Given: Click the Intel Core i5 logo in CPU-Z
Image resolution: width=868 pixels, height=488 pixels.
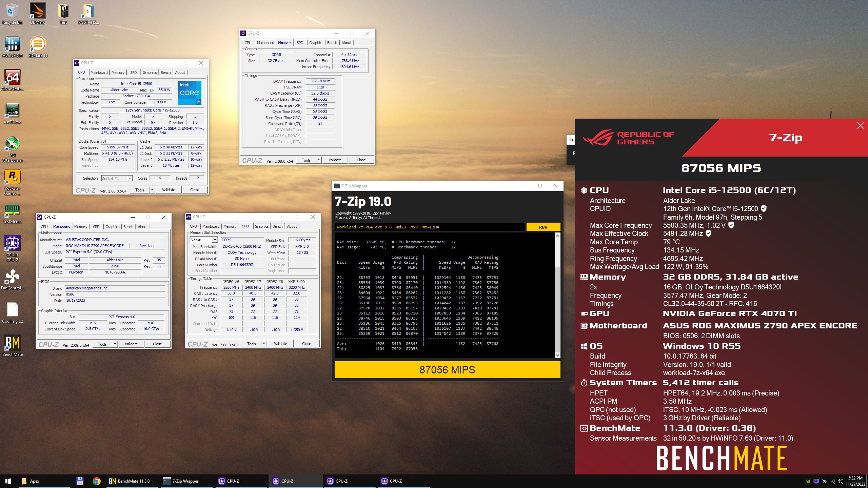Looking at the screenshot, I should [190, 93].
